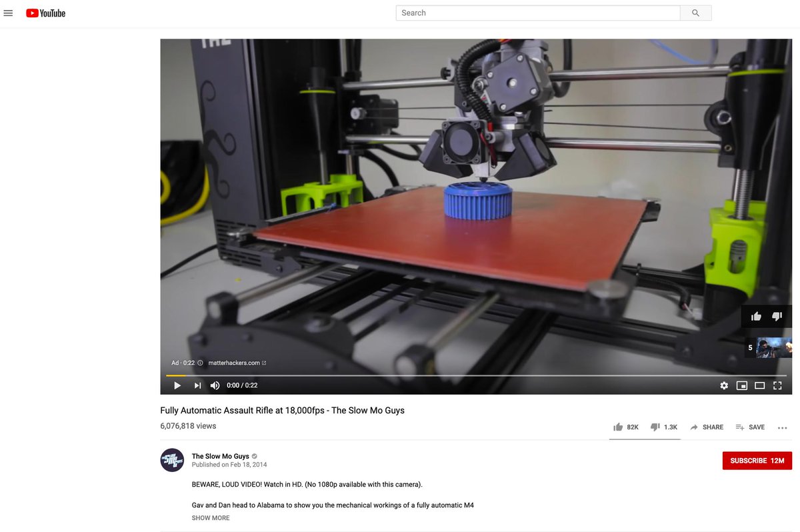
Task: Expand description with SHOW MORE
Action: click(211, 518)
